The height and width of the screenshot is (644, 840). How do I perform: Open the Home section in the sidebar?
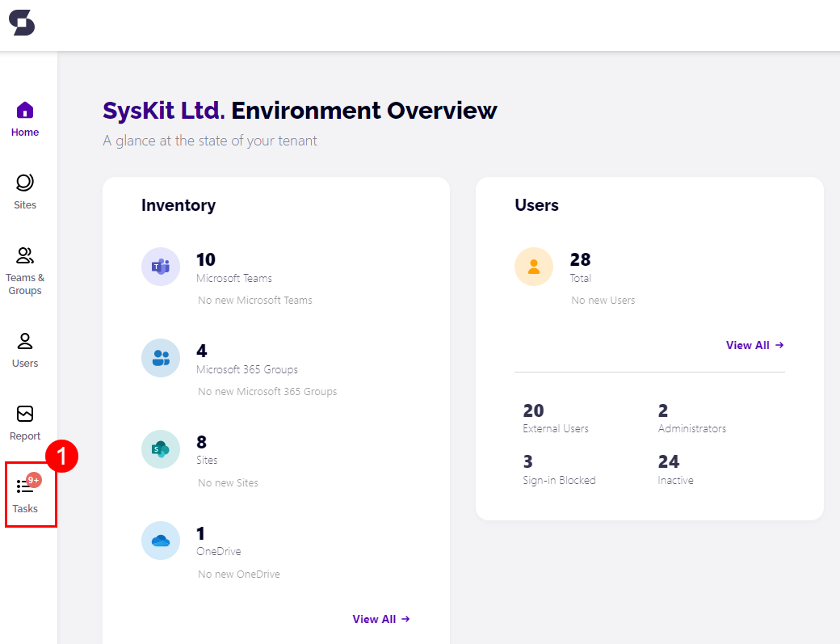click(25, 118)
